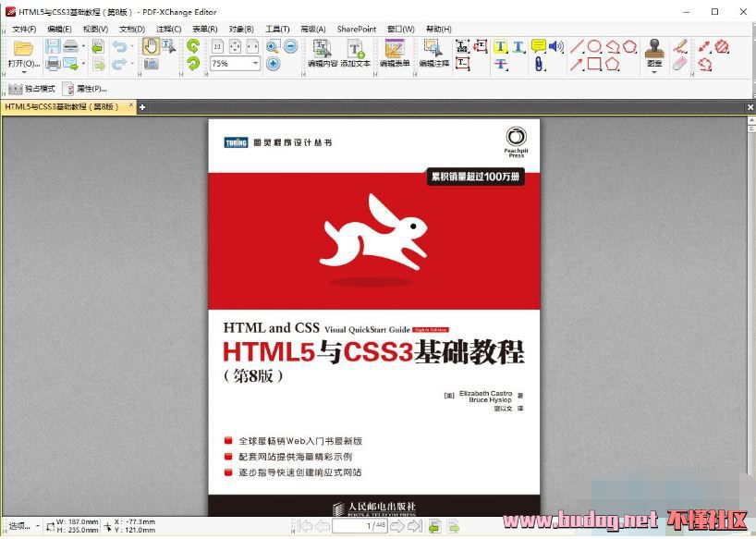Image resolution: width=756 pixels, height=539 pixels.
Task: Expand the Open button dropdown arrow
Action: pyautogui.click(x=24, y=72)
